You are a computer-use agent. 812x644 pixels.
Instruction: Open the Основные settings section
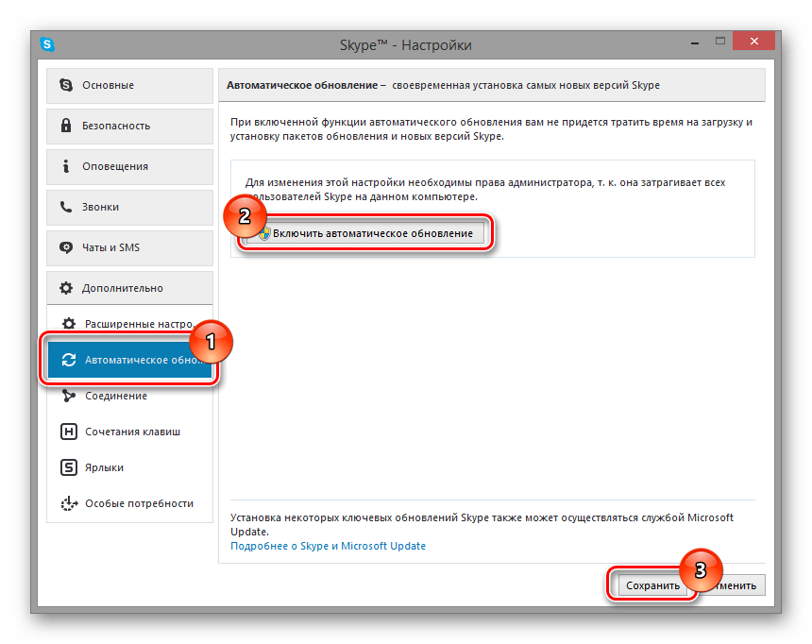(x=129, y=86)
